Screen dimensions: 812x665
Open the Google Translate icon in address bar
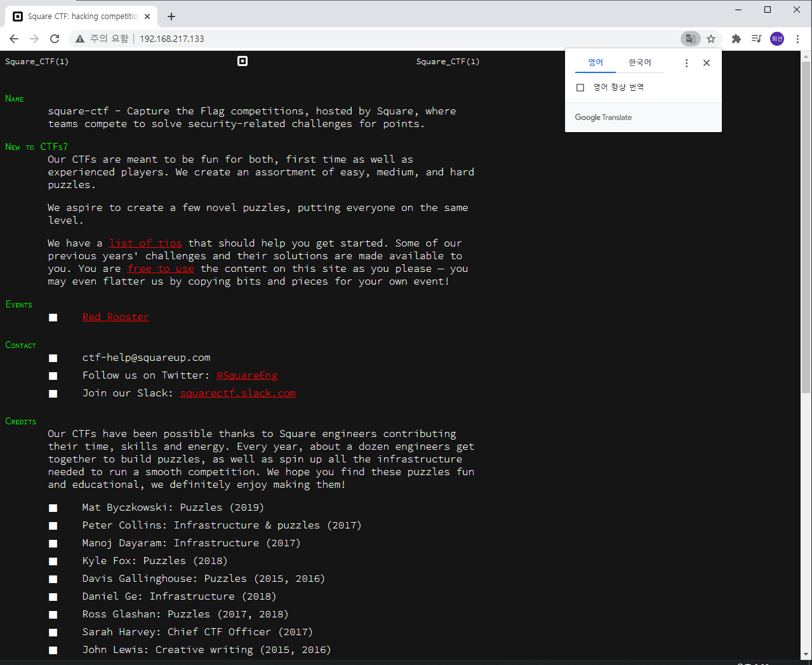click(691, 39)
